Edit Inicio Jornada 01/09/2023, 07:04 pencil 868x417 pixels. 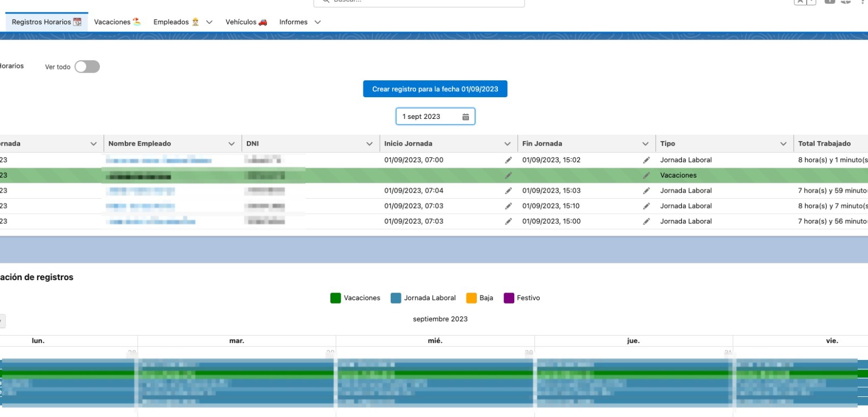click(x=508, y=191)
